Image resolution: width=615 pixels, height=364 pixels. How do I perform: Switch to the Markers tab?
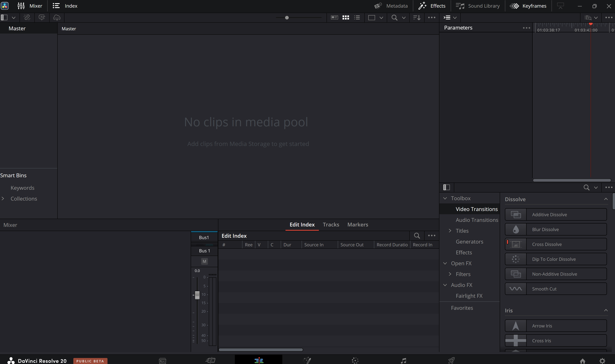[358, 225]
